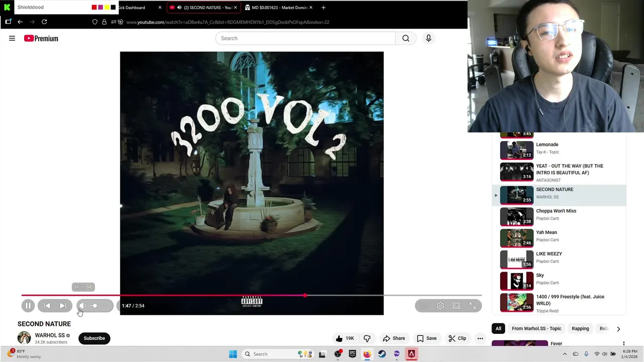
Task: Open options menu for the Fever video
Action: coord(623,344)
